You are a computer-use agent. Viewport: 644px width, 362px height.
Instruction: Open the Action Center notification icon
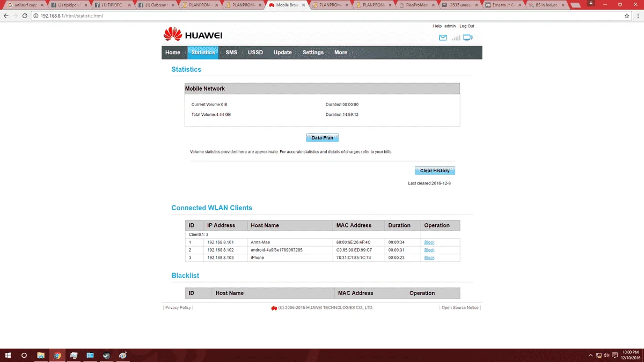click(615, 355)
